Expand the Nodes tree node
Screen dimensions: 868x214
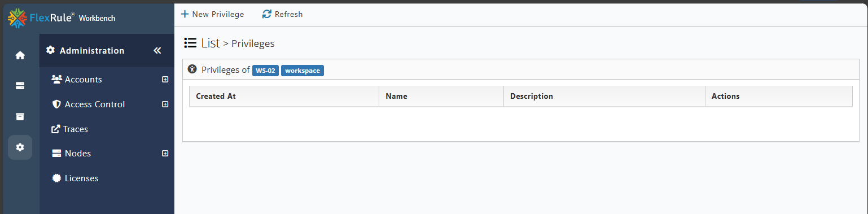(x=165, y=154)
